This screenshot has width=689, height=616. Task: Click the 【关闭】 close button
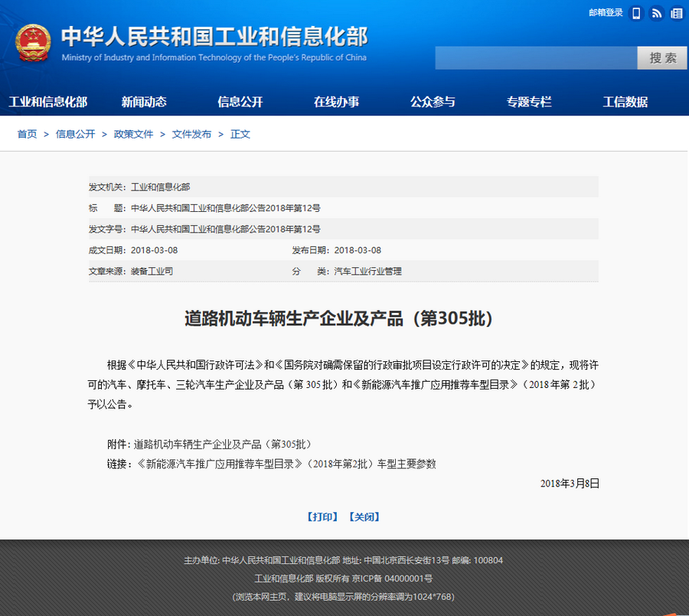(x=364, y=517)
